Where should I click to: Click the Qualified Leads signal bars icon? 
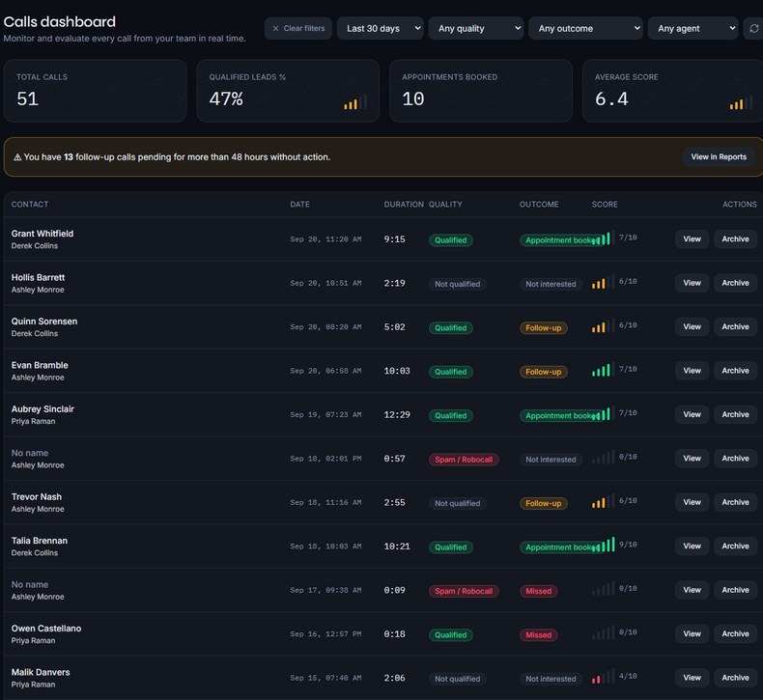click(355, 102)
